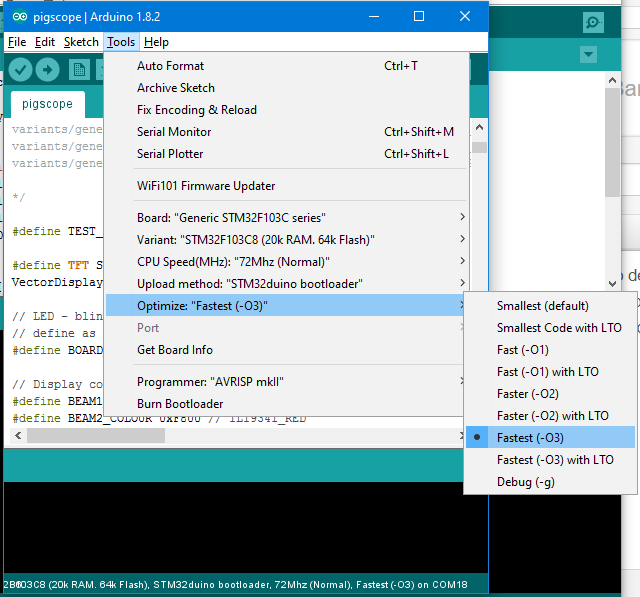640x597 pixels.
Task: Click the New sketch document icon
Action: click(79, 70)
